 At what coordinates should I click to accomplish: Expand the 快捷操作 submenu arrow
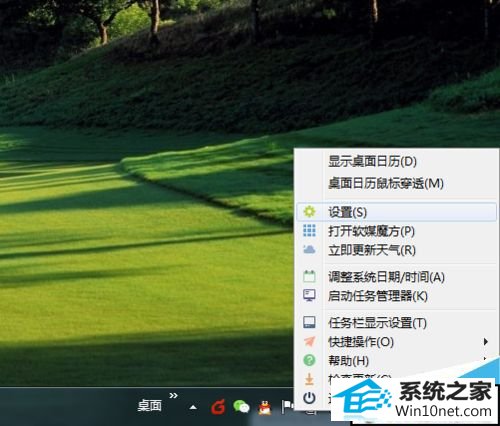click(486, 342)
